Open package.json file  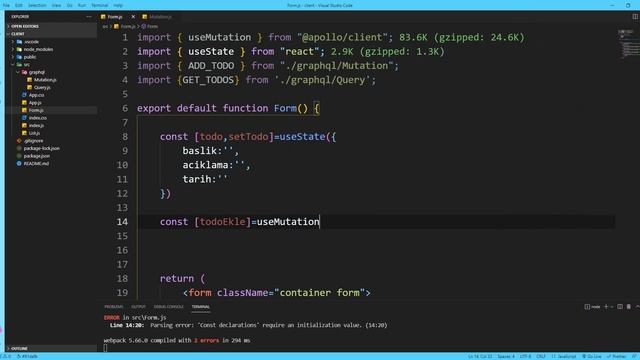[36, 156]
